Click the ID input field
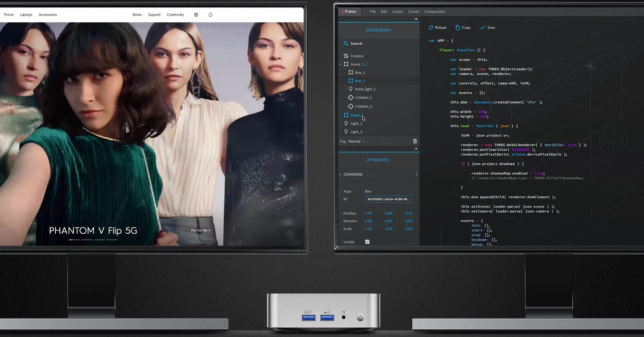 click(x=388, y=199)
